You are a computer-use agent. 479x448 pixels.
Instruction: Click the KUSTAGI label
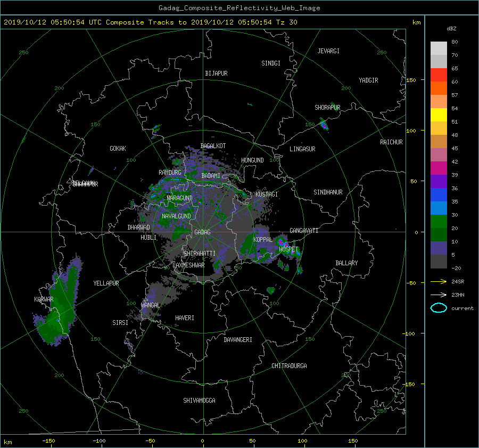[x=267, y=194]
